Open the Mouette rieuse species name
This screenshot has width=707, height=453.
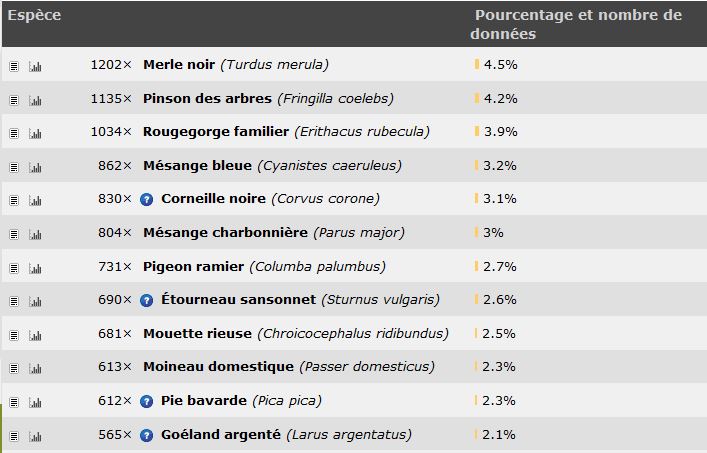point(197,334)
